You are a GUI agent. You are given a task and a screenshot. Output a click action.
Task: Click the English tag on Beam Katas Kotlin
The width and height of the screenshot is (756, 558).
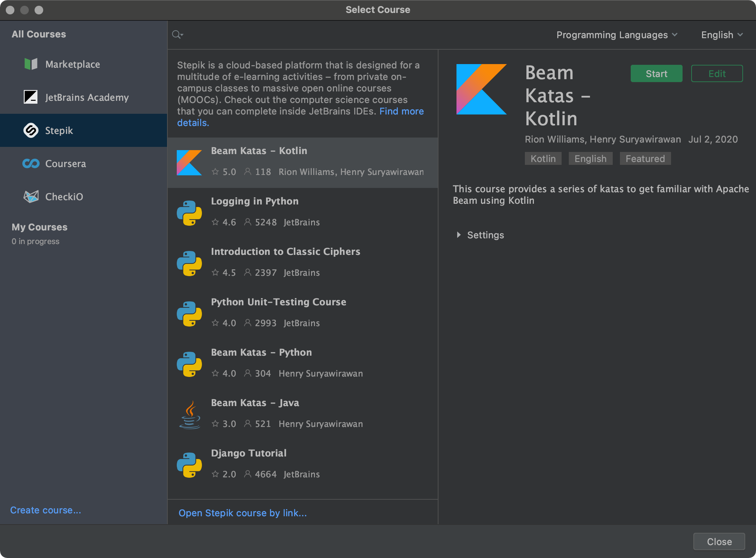(590, 158)
